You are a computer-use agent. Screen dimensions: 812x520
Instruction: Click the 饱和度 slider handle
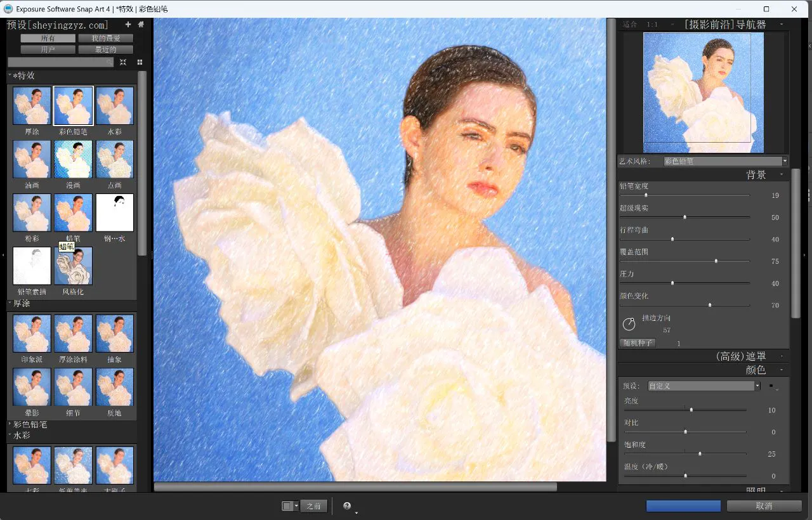coord(700,453)
